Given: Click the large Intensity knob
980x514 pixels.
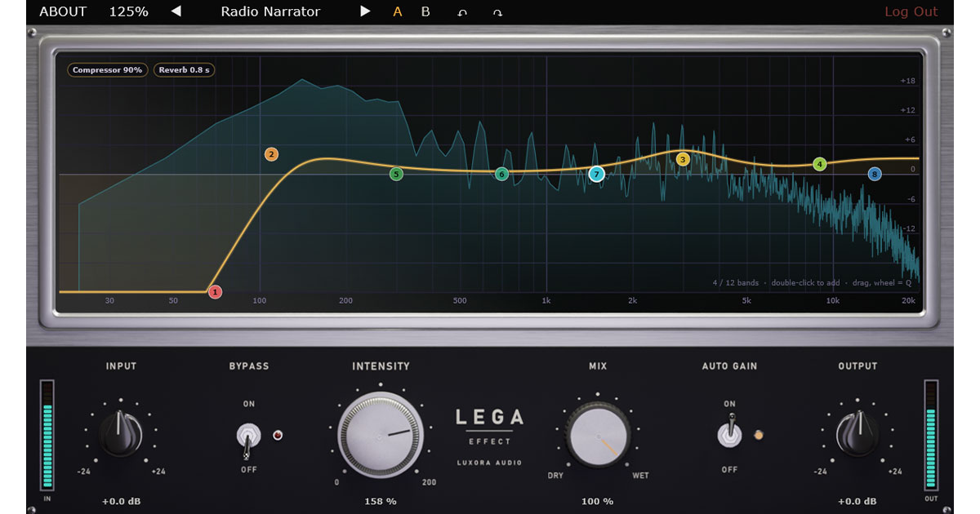Looking at the screenshot, I should 381,434.
